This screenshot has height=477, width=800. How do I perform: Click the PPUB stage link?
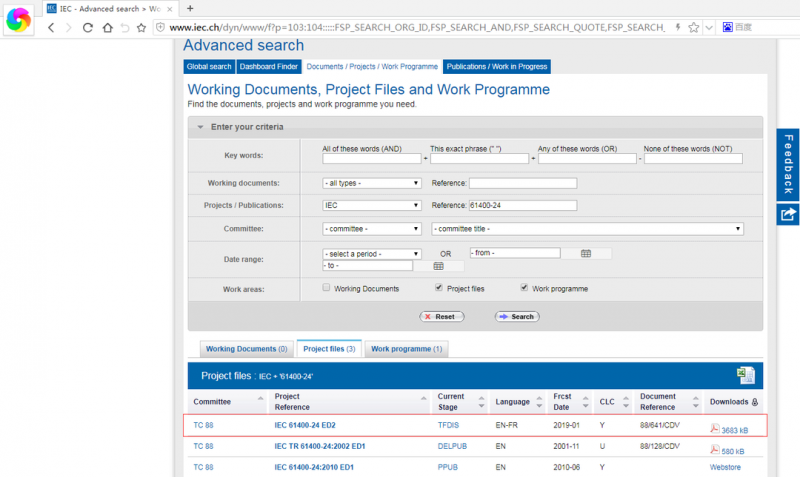click(x=447, y=467)
